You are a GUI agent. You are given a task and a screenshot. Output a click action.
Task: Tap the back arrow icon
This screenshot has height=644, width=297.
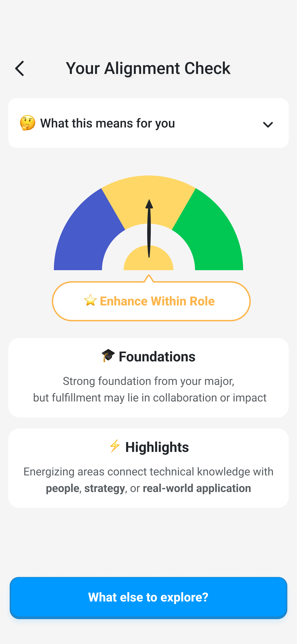tap(20, 68)
